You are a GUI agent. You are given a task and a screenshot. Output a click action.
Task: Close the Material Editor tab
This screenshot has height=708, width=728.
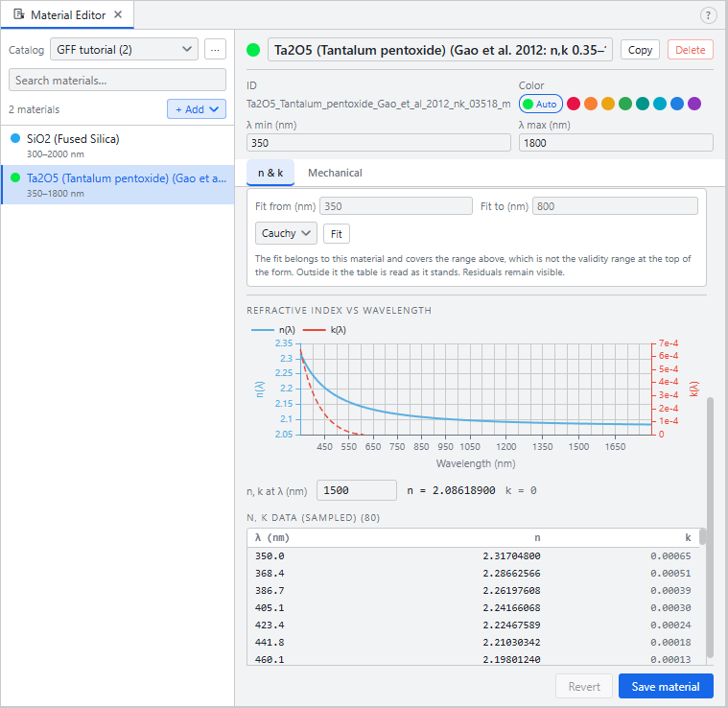[x=118, y=14]
